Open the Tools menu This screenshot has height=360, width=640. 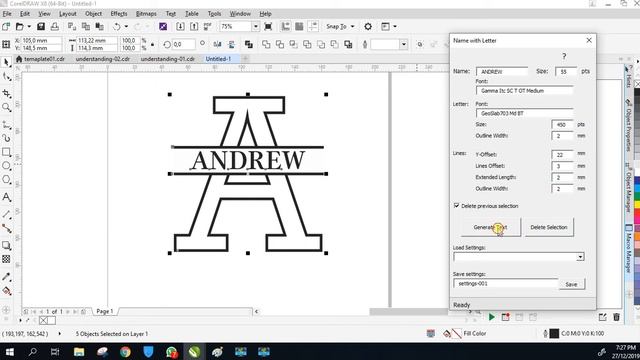tap(214, 14)
